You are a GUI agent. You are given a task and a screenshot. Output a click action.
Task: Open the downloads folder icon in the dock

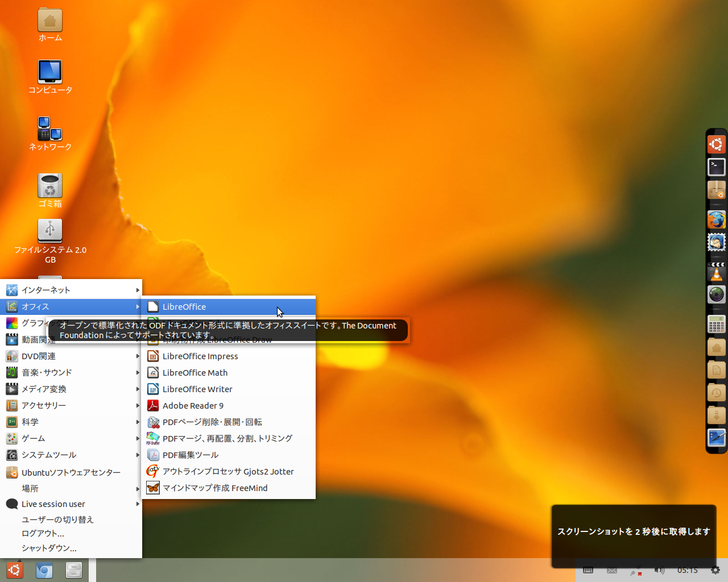[x=717, y=414]
